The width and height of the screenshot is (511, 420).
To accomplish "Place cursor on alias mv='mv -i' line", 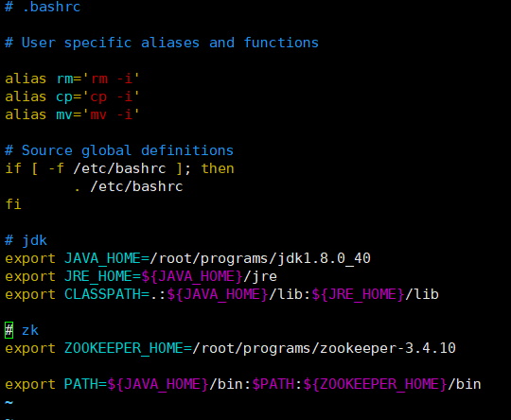I will click(x=72, y=114).
